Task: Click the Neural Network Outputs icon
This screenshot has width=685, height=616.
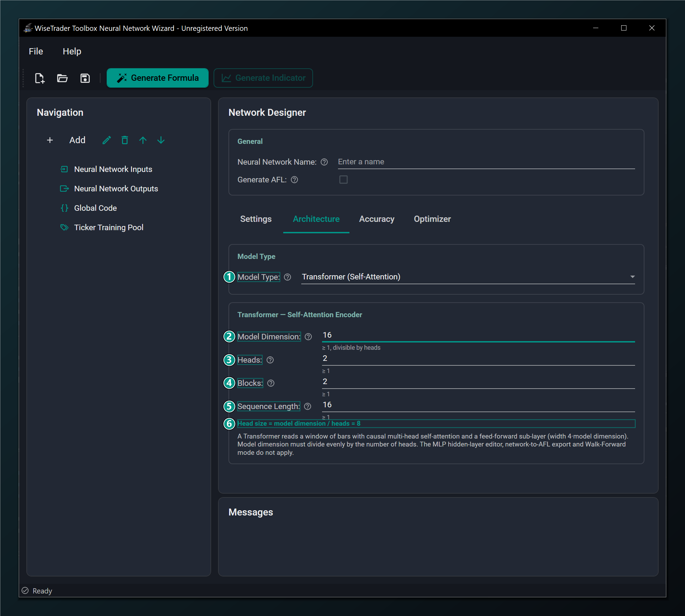Action: [64, 189]
